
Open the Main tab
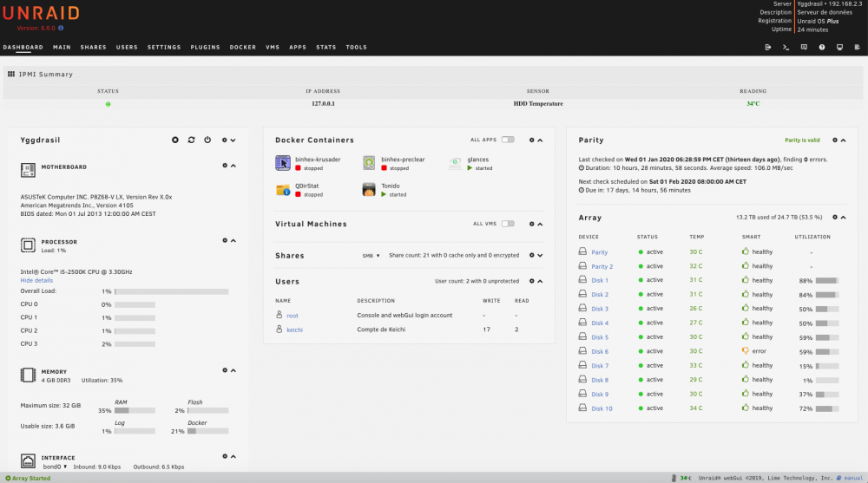pyautogui.click(x=62, y=47)
